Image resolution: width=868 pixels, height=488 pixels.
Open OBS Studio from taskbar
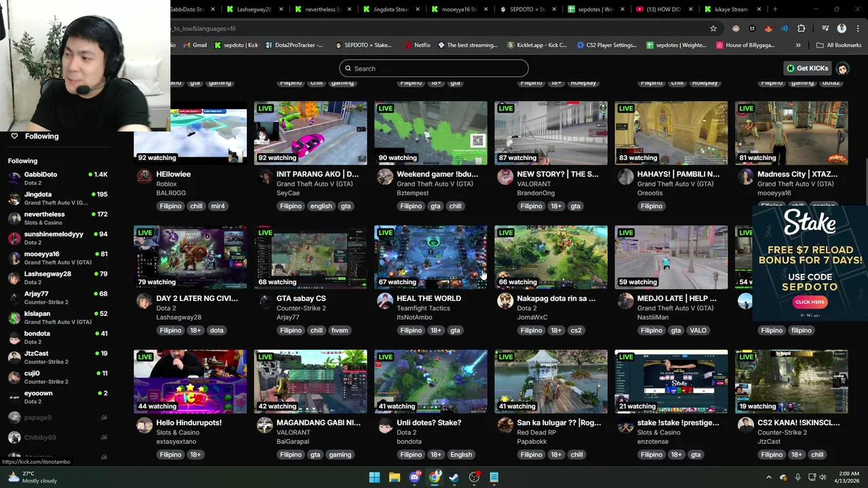pyautogui.click(x=474, y=477)
